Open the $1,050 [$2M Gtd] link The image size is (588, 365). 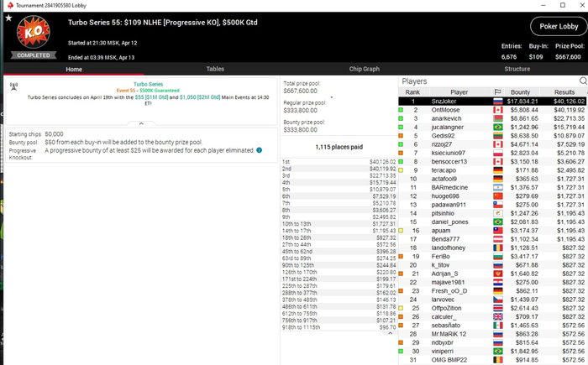(200, 97)
